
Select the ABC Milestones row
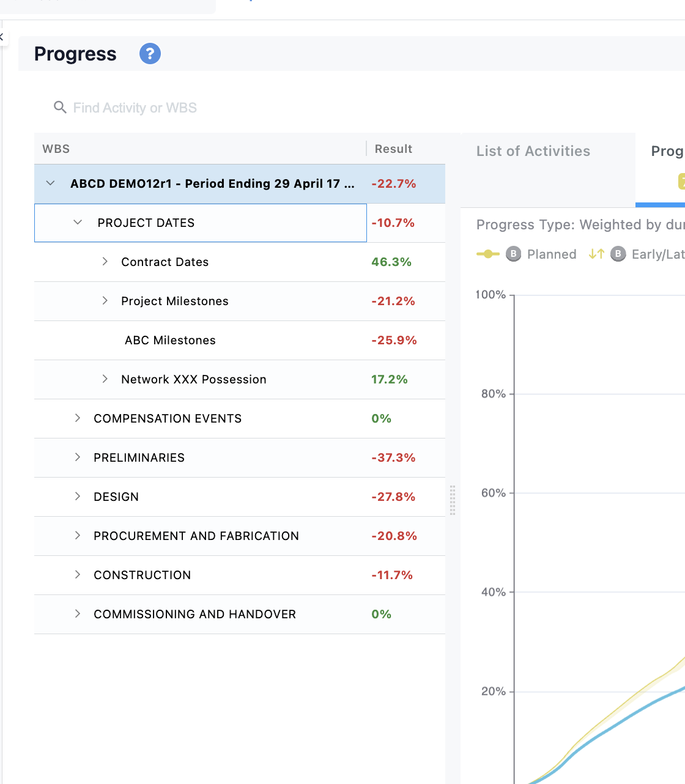(x=240, y=341)
